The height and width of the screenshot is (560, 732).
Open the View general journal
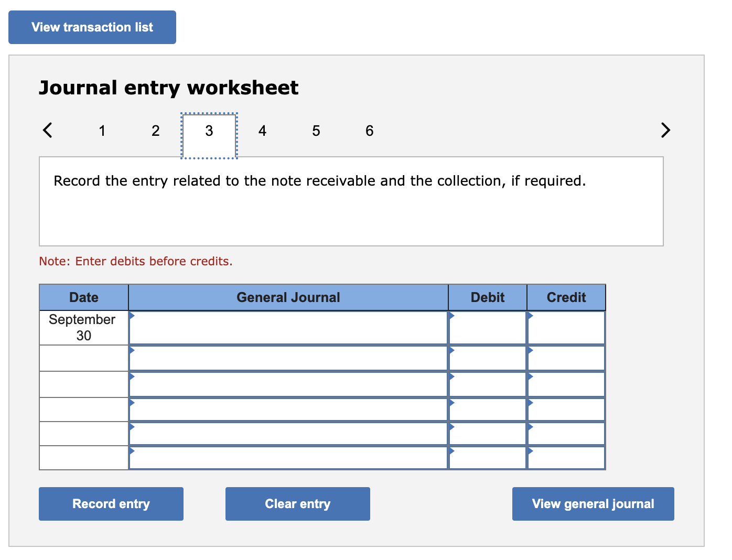click(593, 503)
